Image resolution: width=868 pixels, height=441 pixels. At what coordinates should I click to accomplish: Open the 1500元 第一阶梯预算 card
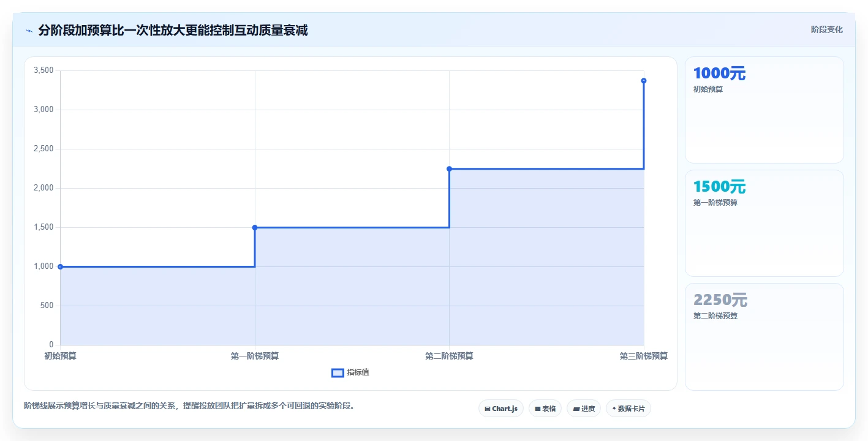pos(764,224)
